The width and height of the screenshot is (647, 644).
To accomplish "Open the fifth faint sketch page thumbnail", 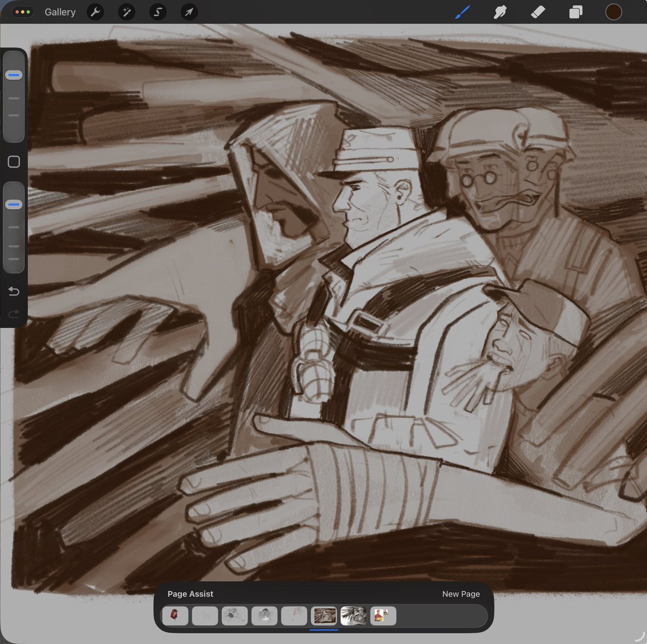I will [294, 615].
